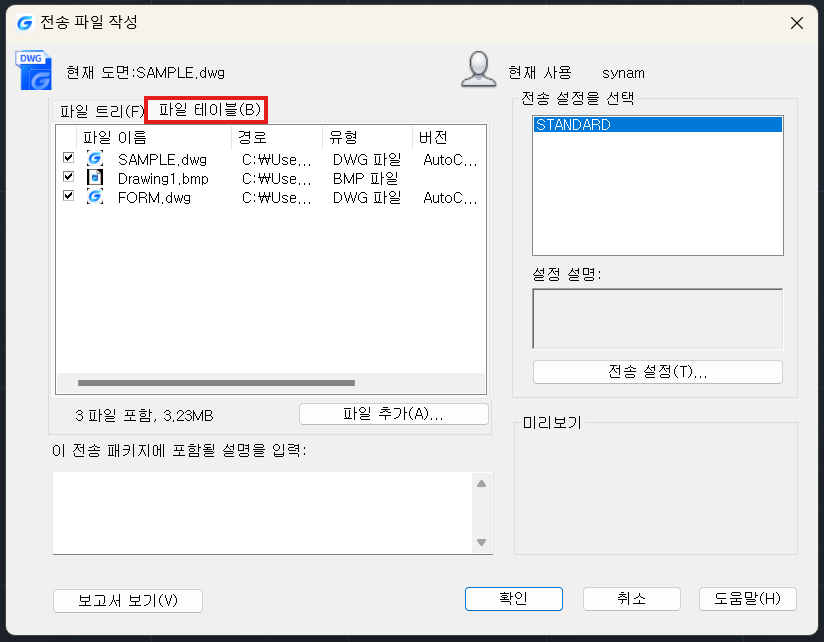Image resolution: width=824 pixels, height=642 pixels.
Task: Click the file table horizontal scrollbar
Action: pyautogui.click(x=217, y=383)
